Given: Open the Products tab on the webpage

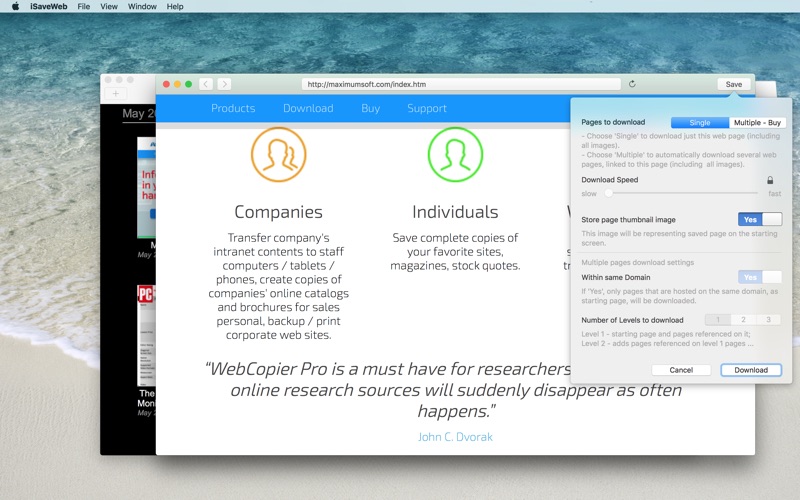Looking at the screenshot, I should pyautogui.click(x=233, y=108).
